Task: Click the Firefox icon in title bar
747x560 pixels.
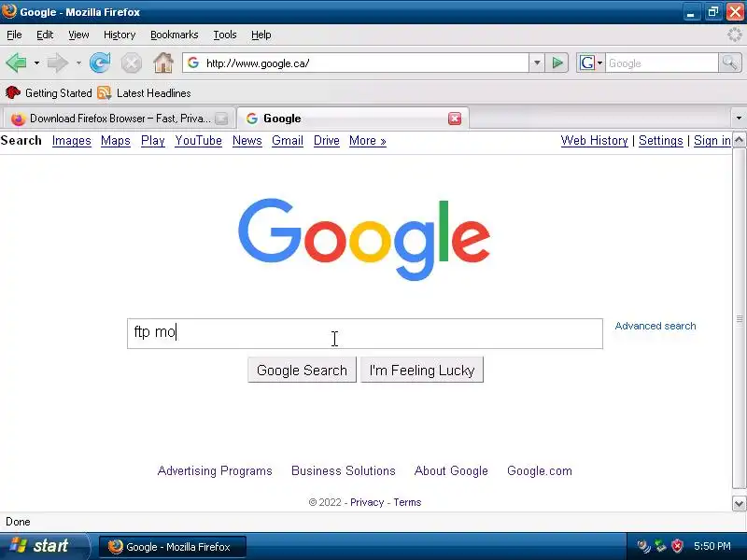Action: point(8,11)
